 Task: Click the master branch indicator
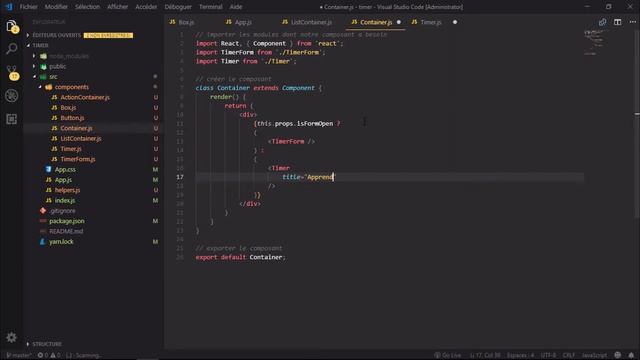coord(18,355)
